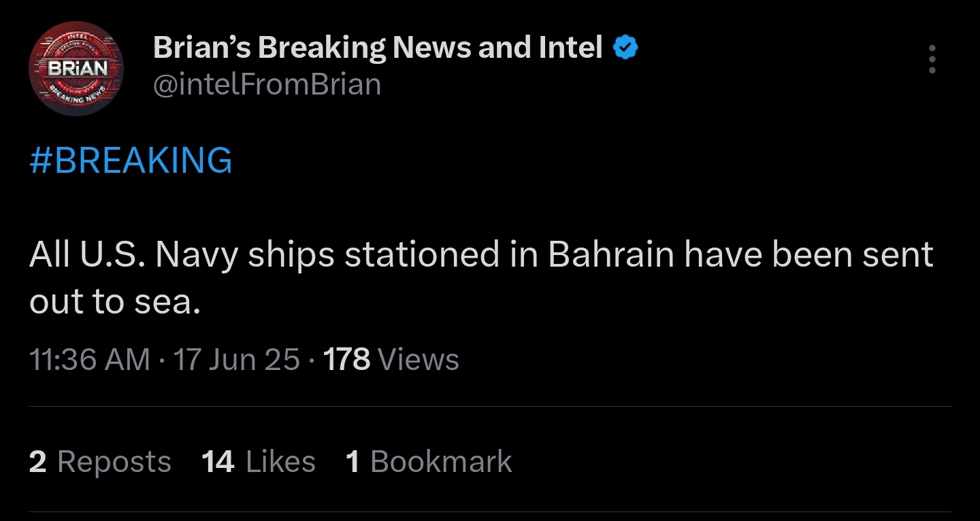Tap the word Views after 178
Screen dimensions: 980x521
point(418,359)
